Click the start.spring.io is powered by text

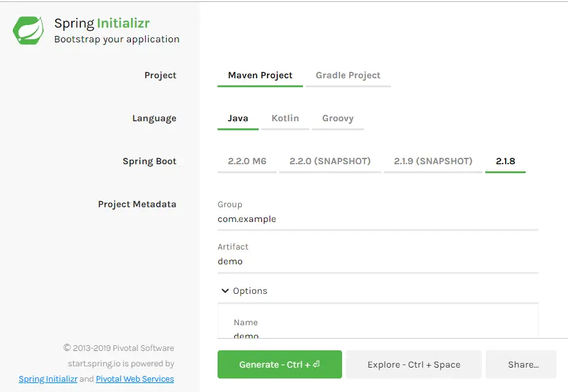(x=121, y=363)
